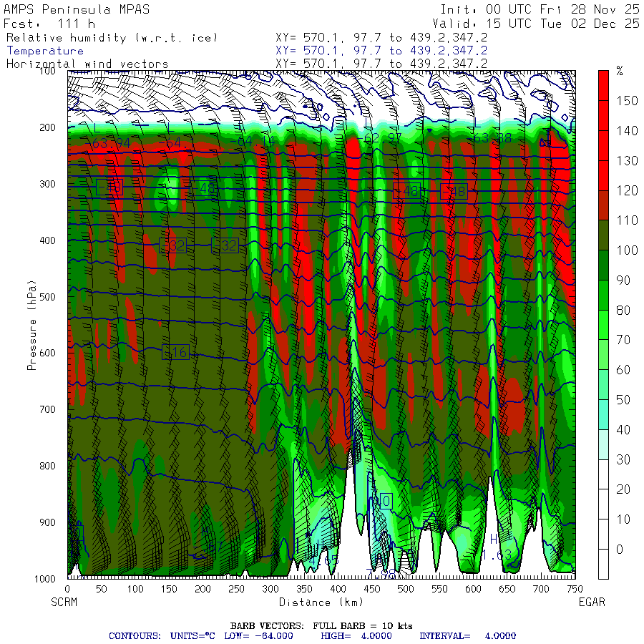Click the 'CONTOURS: UNITS=°C' footer text
The height and width of the screenshot is (644, 644).
(162, 636)
